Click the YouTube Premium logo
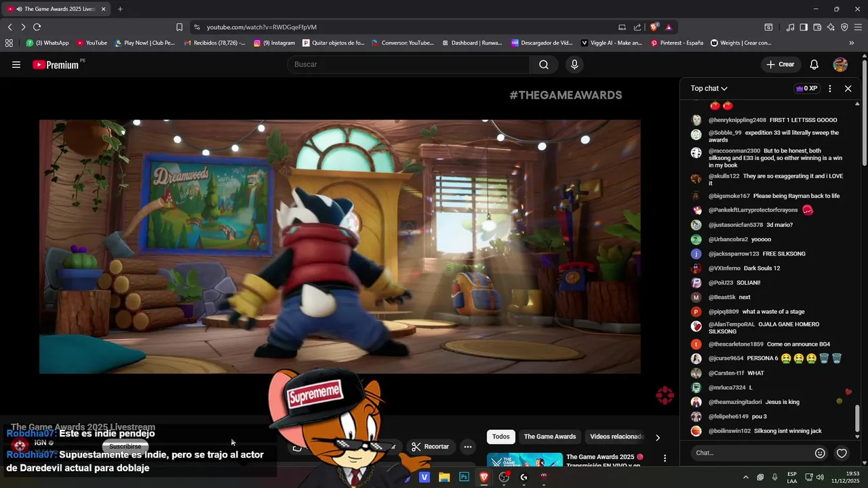 click(x=56, y=64)
